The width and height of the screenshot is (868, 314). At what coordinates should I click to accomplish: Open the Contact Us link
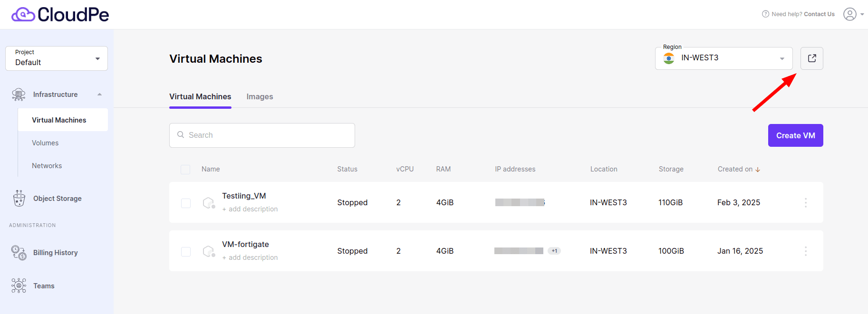tap(819, 14)
